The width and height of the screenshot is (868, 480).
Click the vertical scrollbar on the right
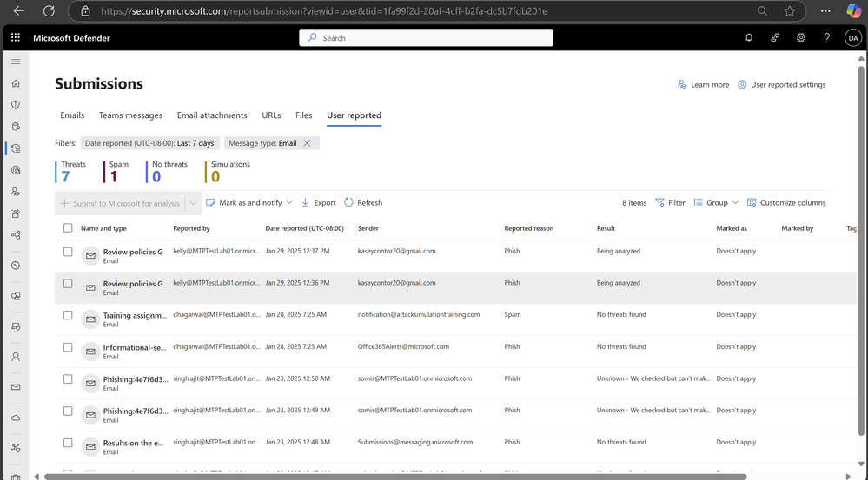point(861,249)
